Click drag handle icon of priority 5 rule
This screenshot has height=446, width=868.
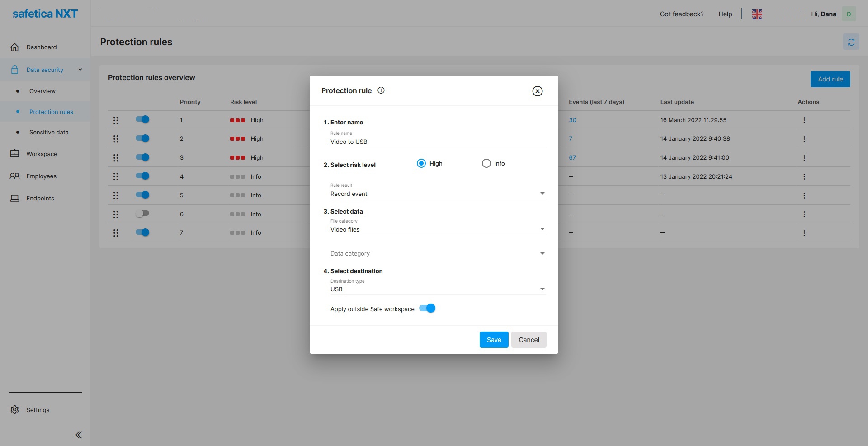coord(116,195)
